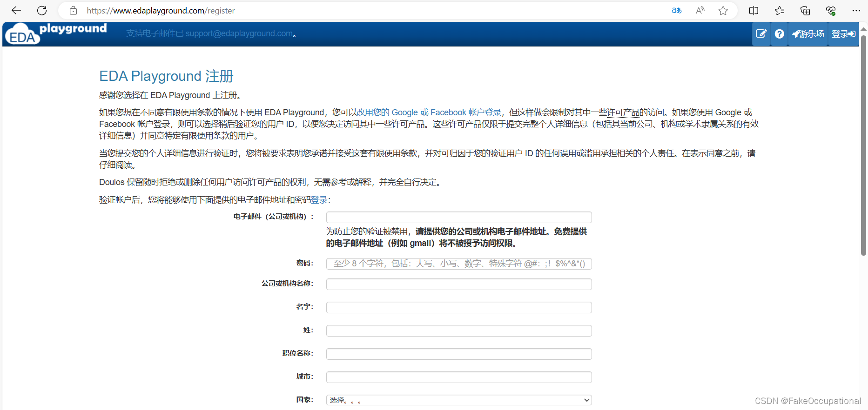Screen dimensions: 868x410
Task: Click the edit pencil icon in header
Action: click(x=761, y=34)
